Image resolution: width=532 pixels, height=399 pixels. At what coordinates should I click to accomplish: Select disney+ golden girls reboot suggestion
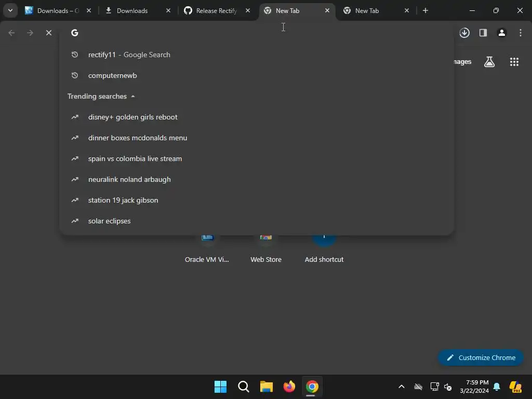257,117
